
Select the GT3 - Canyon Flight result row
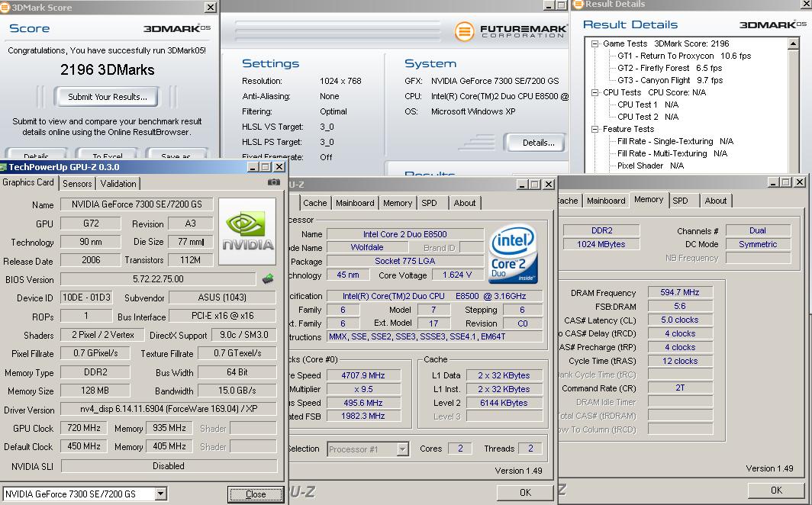coord(670,80)
